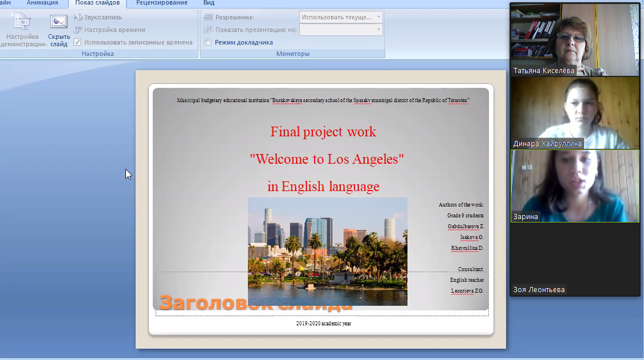Open the Показать презентацию на dropdown
Screen dimensions: 644x360
tap(378, 30)
